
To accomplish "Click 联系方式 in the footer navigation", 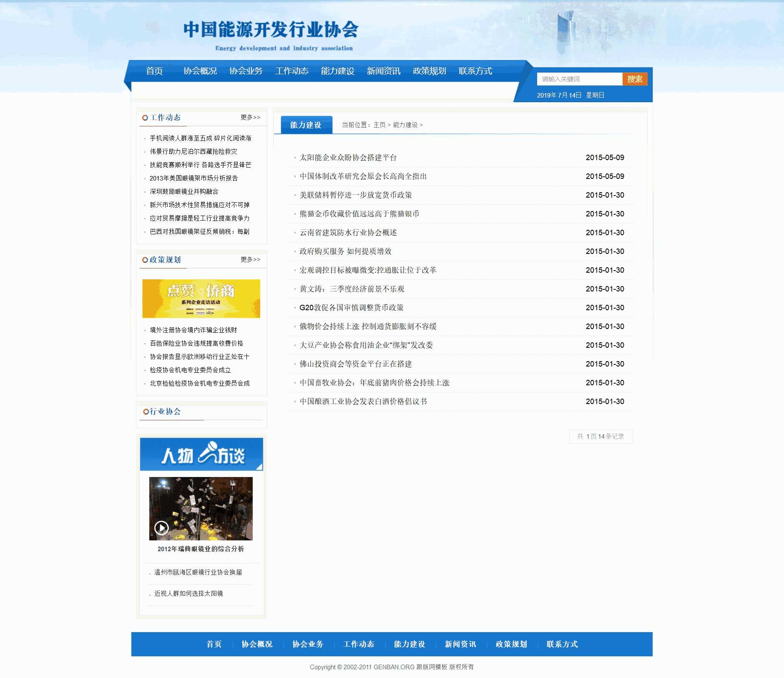I will [x=561, y=644].
